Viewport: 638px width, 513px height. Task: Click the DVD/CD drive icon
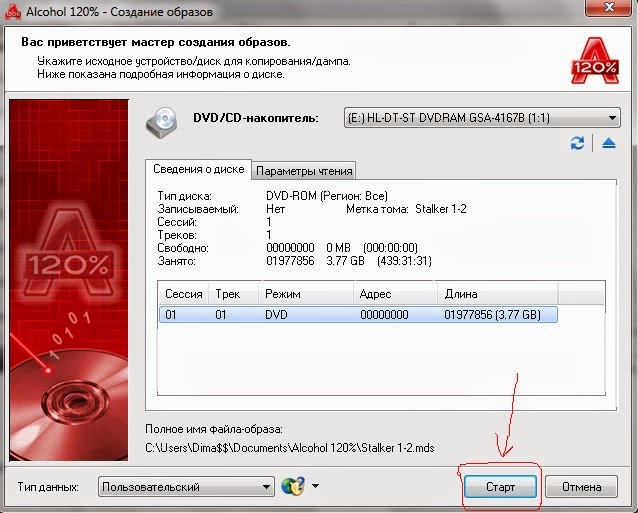(x=162, y=122)
